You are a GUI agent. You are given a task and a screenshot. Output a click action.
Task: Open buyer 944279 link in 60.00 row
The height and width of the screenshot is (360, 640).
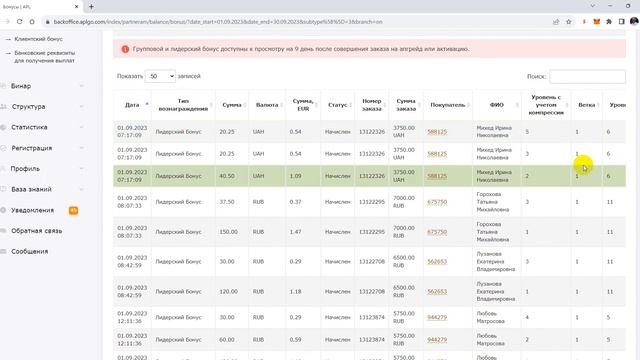pyautogui.click(x=437, y=340)
